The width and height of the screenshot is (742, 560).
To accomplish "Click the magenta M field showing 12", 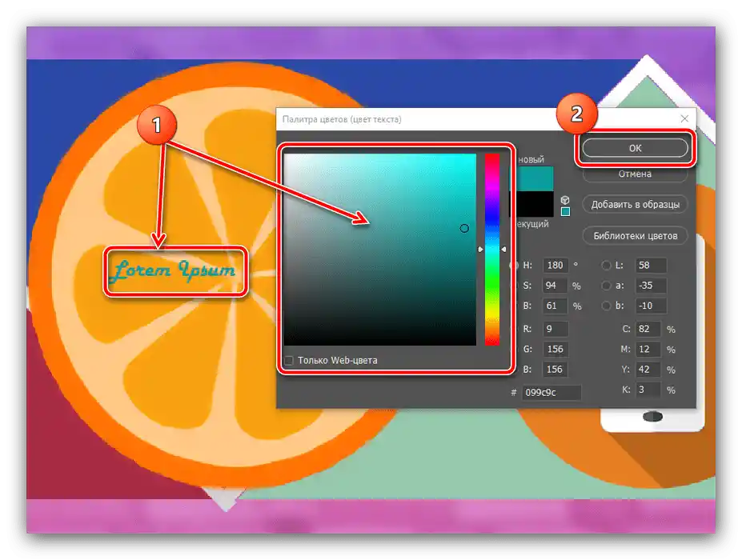I will (x=648, y=349).
